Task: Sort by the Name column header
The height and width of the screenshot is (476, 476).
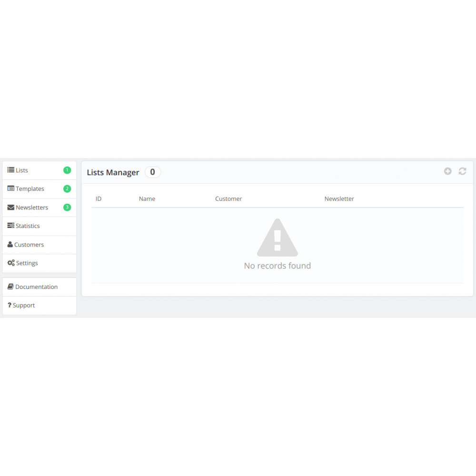Action: (147, 199)
